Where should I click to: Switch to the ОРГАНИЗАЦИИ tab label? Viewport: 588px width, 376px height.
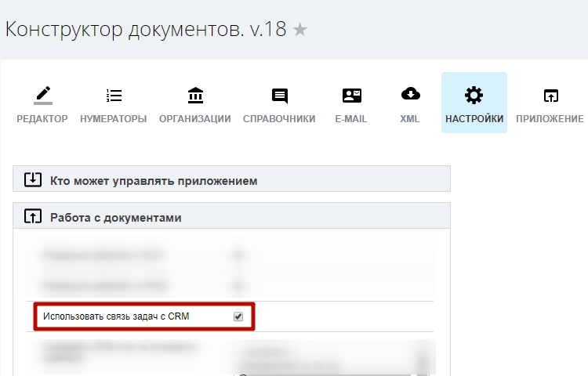(195, 119)
